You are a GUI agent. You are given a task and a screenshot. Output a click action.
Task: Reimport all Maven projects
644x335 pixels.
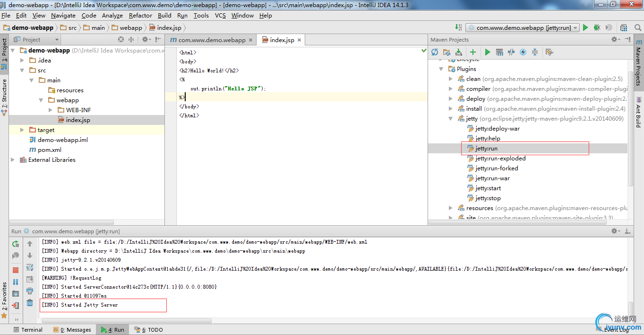click(x=435, y=52)
